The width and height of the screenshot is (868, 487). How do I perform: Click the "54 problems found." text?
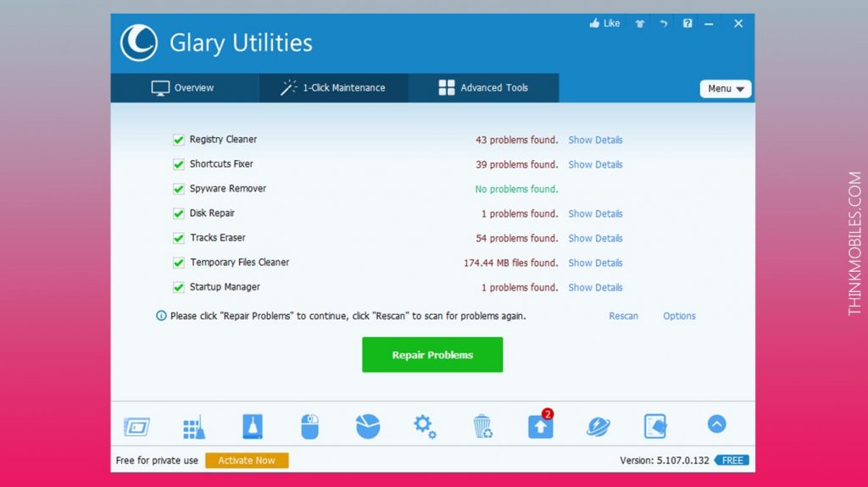[516, 238]
